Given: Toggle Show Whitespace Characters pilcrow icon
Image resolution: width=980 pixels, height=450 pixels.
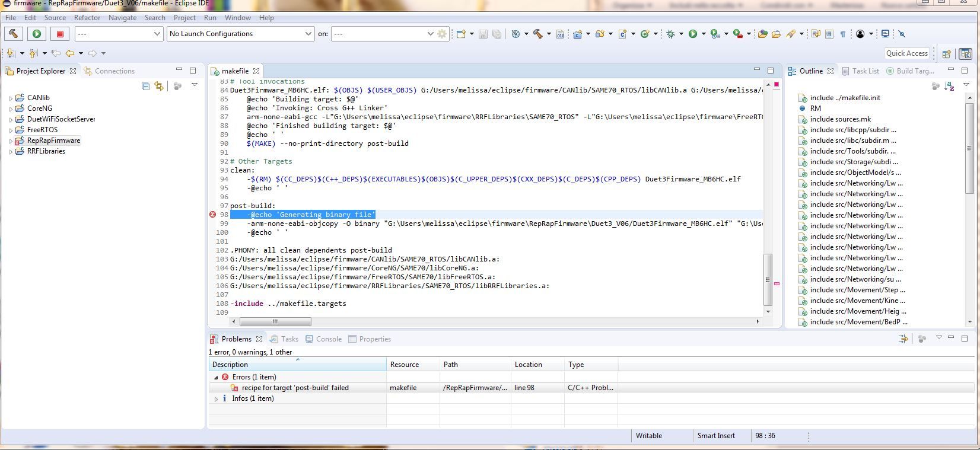Looking at the screenshot, I should click(842, 34).
